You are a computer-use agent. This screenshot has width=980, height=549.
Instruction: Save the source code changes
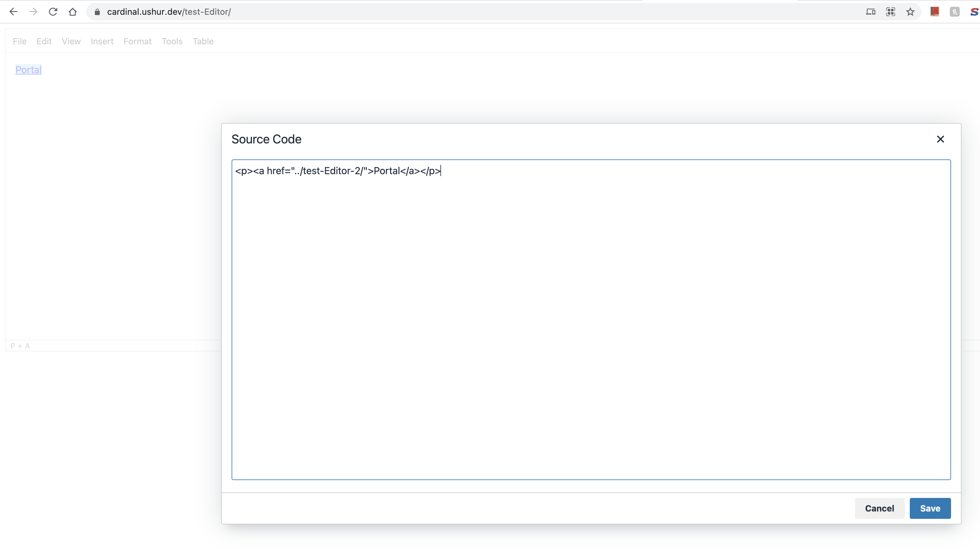point(930,508)
